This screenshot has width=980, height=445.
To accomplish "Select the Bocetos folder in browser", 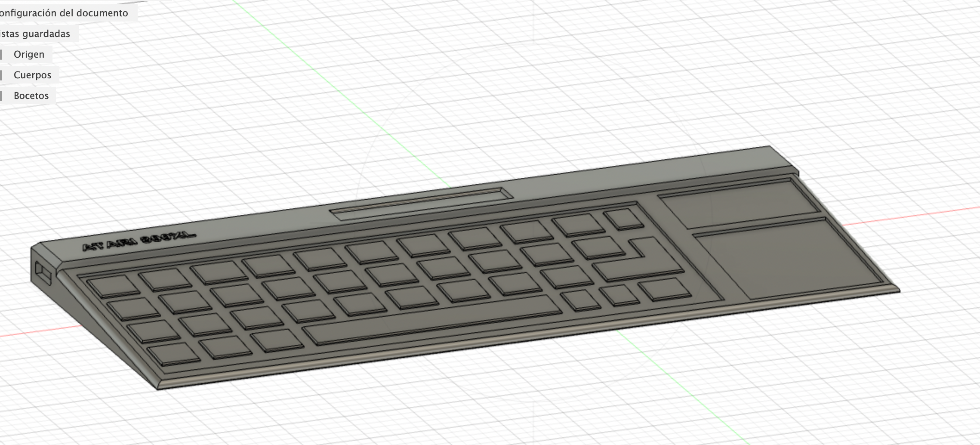I will [x=31, y=96].
